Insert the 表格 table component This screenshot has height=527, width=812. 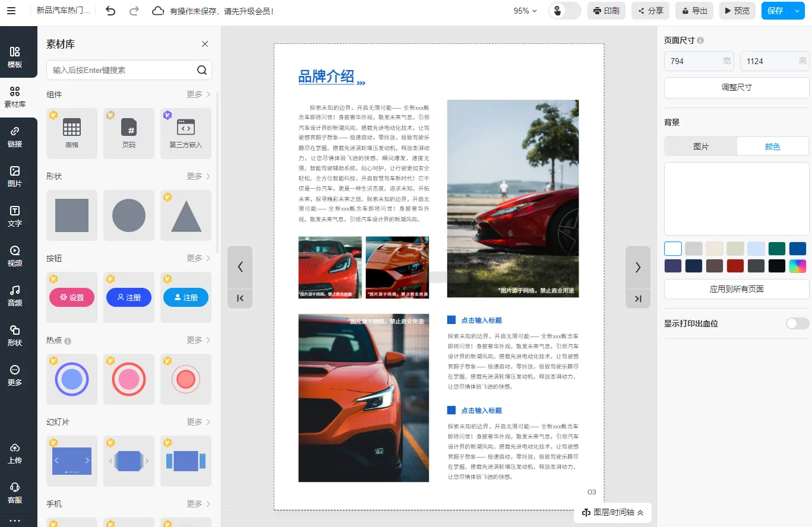pyautogui.click(x=72, y=133)
